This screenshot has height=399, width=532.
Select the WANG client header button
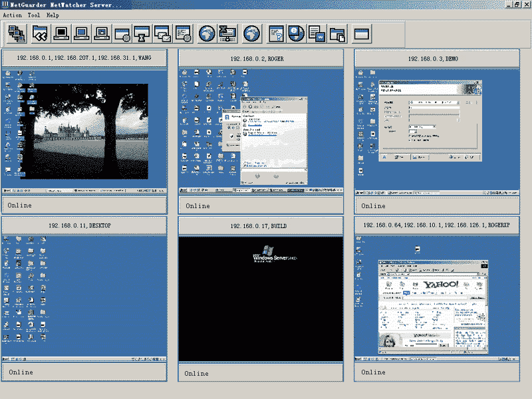point(84,58)
